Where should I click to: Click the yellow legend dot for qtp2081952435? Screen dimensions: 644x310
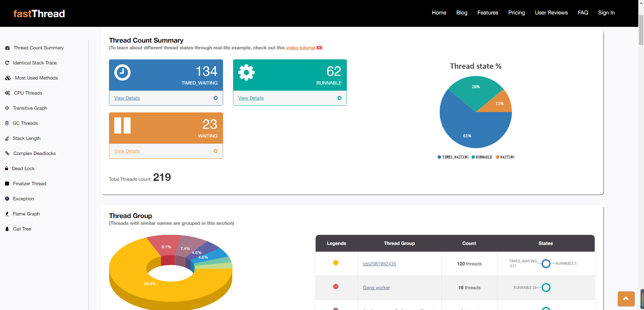(x=336, y=263)
